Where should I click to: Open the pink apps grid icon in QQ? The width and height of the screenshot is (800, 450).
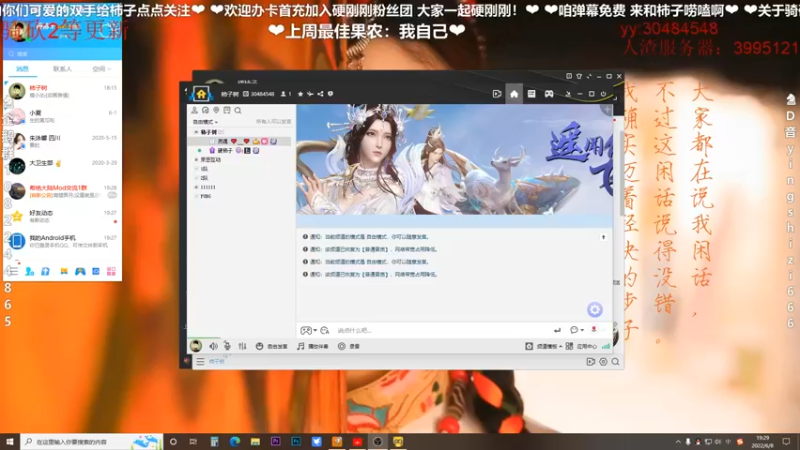pyautogui.click(x=111, y=271)
